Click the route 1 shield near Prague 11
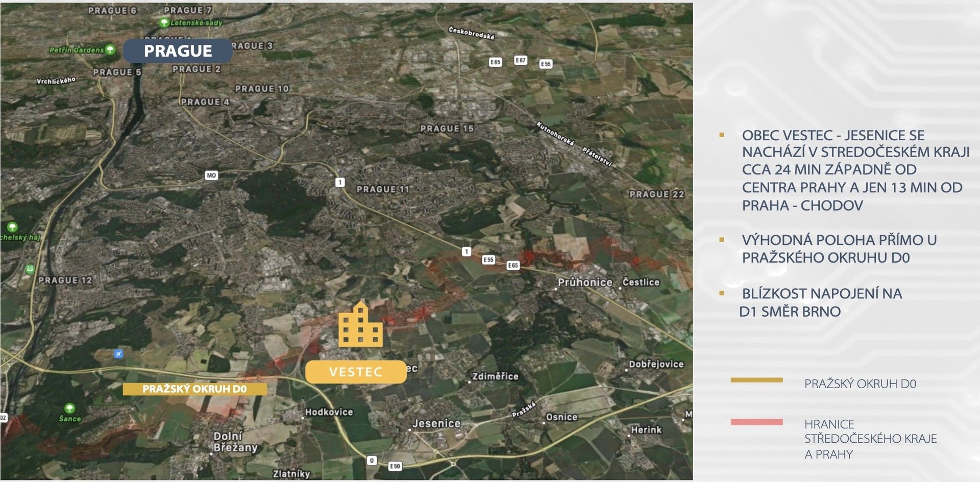 pos(340,182)
